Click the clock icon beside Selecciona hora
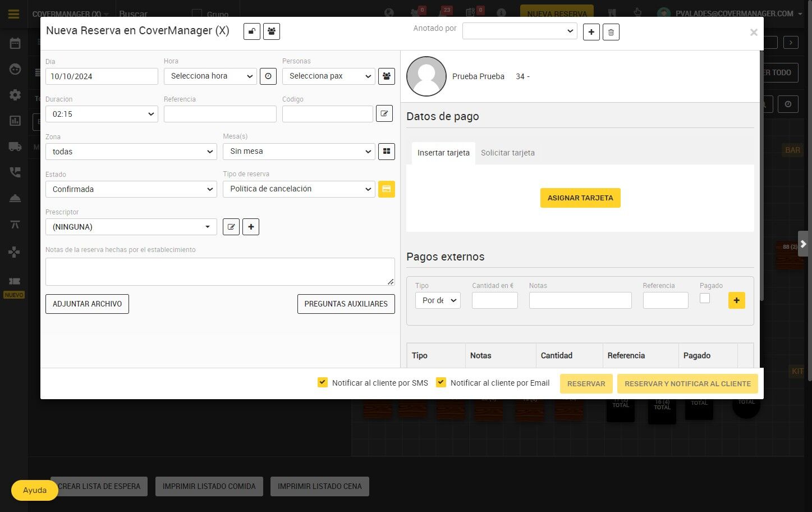 click(x=268, y=76)
